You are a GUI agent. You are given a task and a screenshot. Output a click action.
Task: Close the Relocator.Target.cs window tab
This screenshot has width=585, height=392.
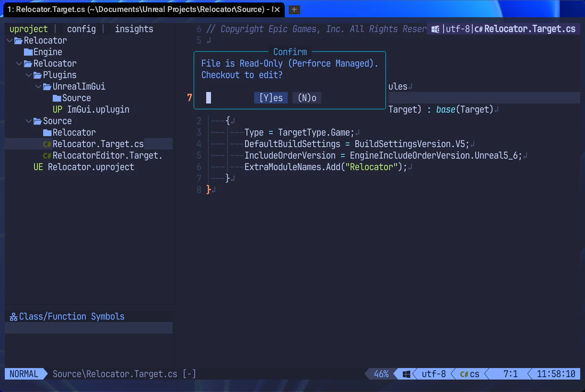[x=277, y=10]
